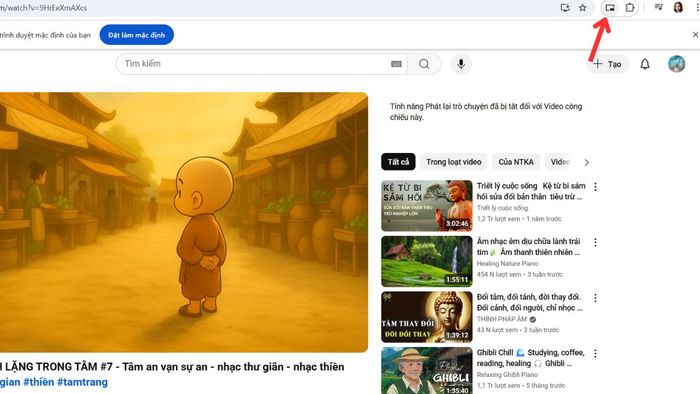Open thumbnail of 'Tâm thay đổi' video
700x394 pixels.
coord(427,317)
